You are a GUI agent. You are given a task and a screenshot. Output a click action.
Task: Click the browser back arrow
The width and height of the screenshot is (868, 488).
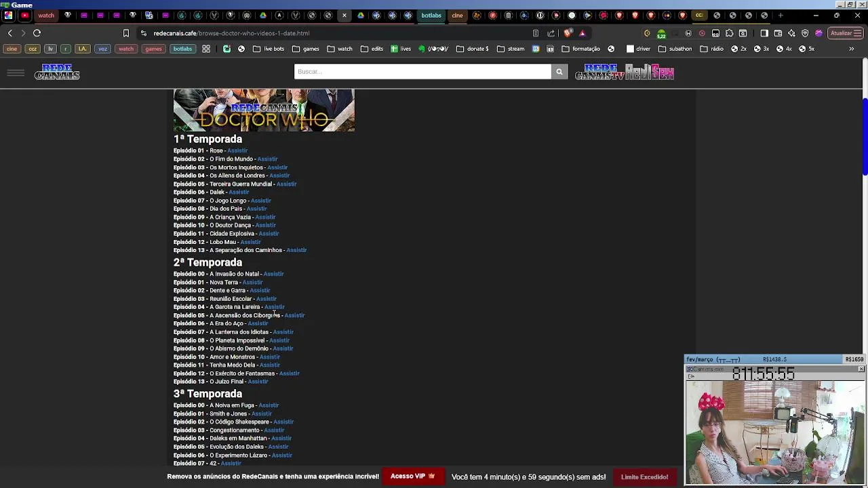click(9, 33)
